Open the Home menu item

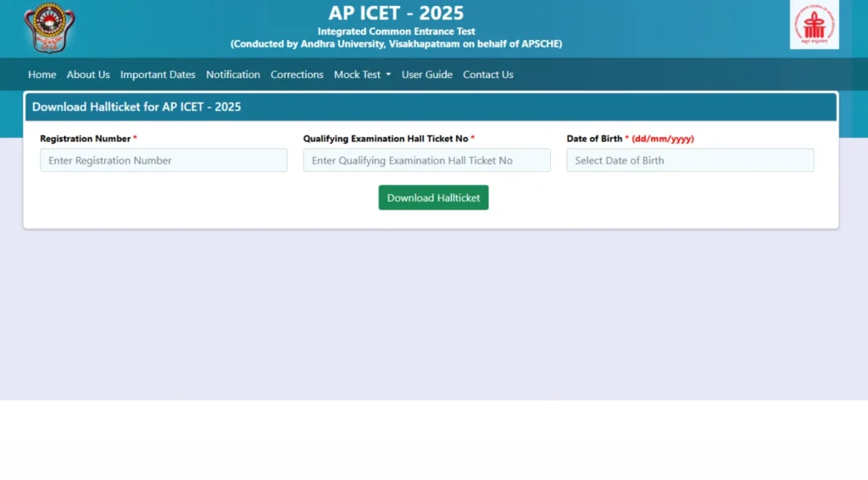pyautogui.click(x=42, y=74)
